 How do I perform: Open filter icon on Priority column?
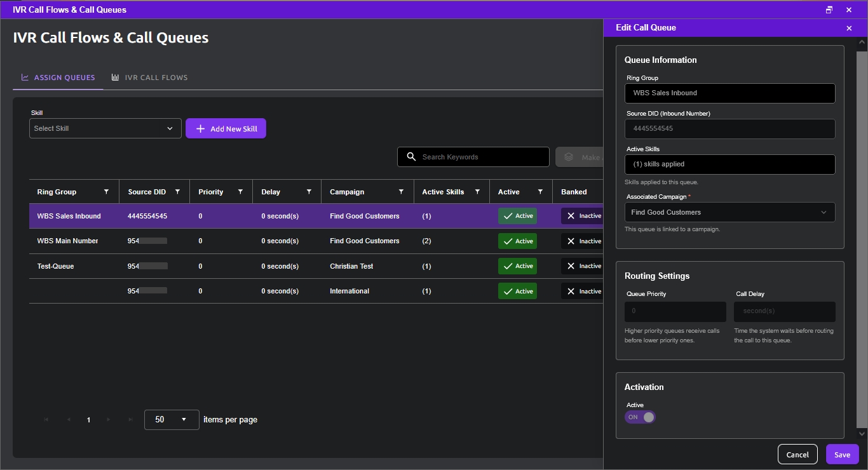tap(240, 192)
